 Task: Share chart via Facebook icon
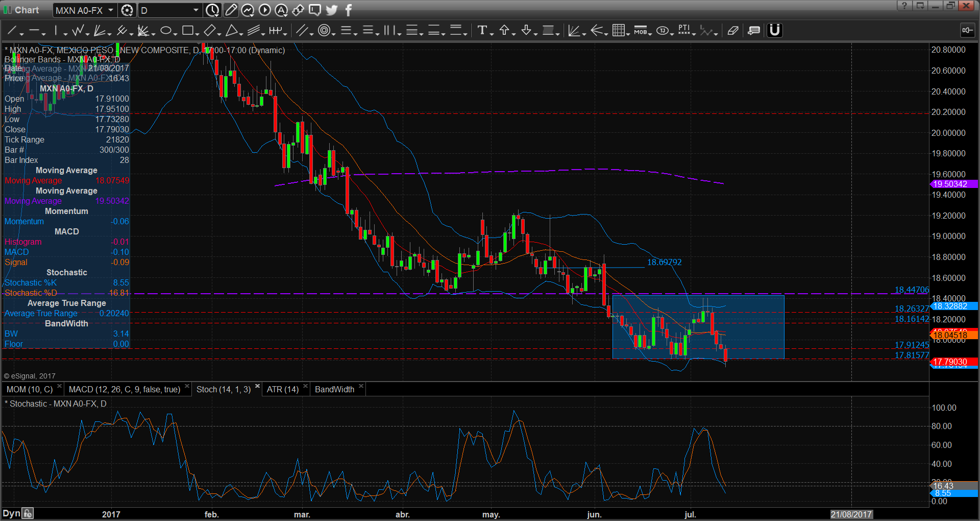click(x=349, y=10)
